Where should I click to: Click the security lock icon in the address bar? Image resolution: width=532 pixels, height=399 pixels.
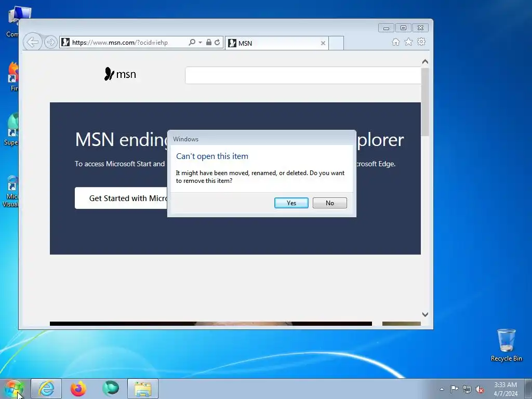[209, 42]
